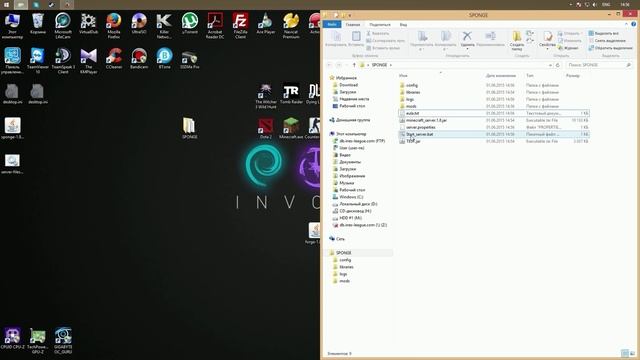Select the SPONGE folder on the desktop
The image size is (640, 360).
(x=190, y=128)
